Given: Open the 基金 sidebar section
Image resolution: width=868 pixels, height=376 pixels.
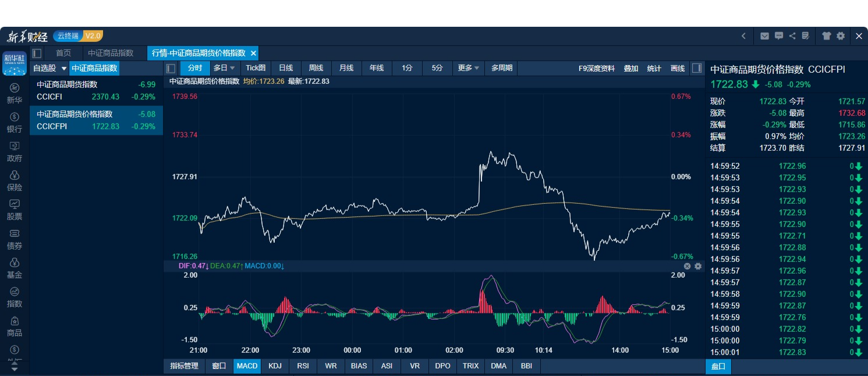Looking at the screenshot, I should 15,268.
